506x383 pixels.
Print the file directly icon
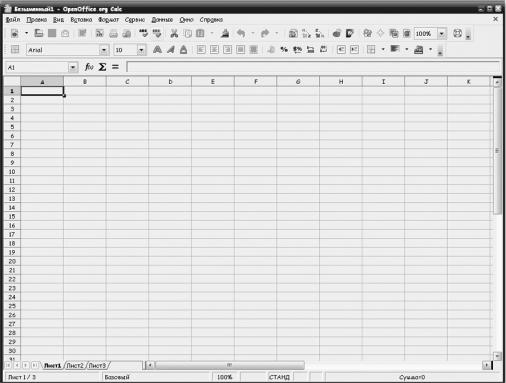[x=113, y=33]
